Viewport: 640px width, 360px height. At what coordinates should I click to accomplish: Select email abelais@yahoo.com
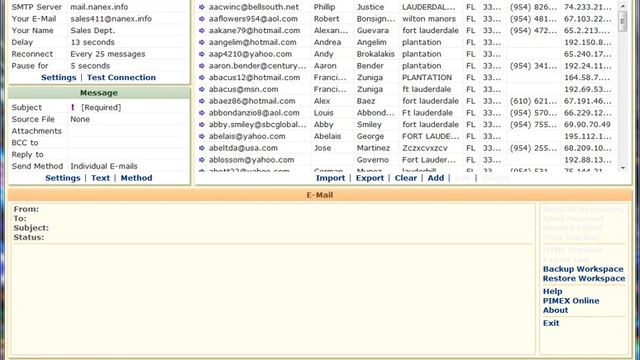point(247,136)
